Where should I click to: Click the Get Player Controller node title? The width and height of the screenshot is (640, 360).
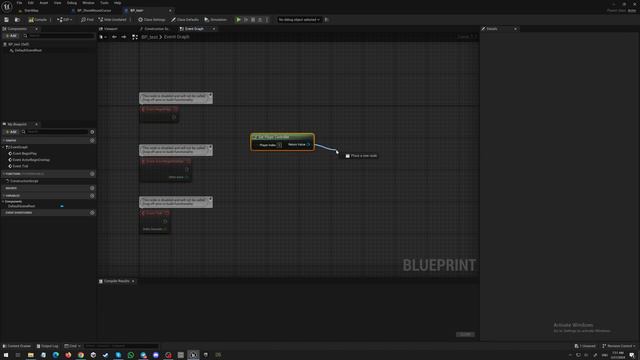[274, 137]
